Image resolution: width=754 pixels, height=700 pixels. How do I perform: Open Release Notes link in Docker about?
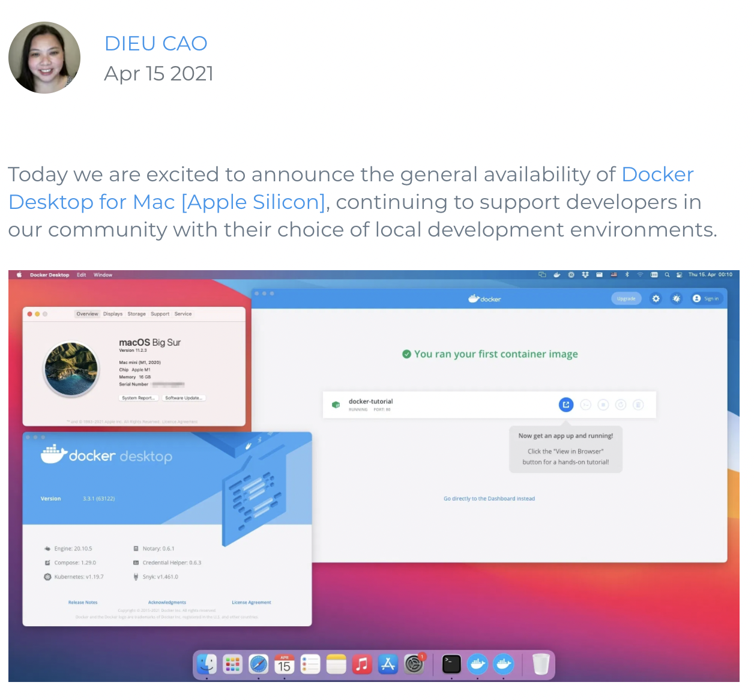83,602
